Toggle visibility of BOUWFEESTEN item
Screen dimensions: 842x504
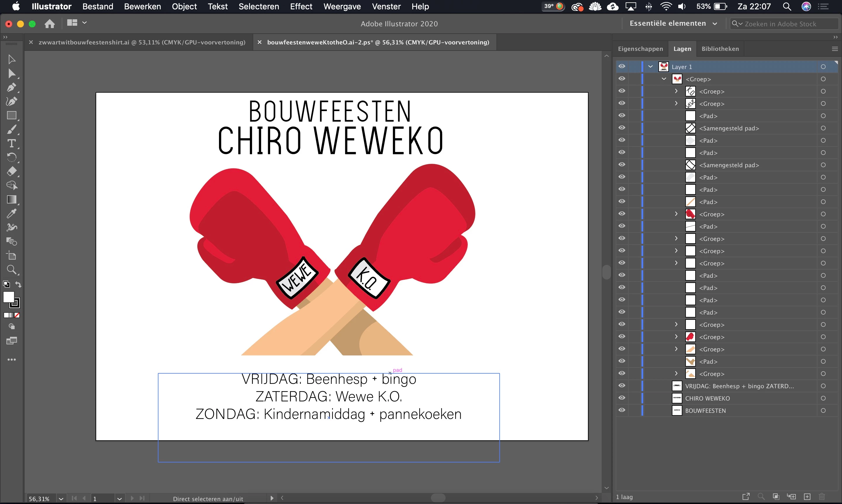tap(622, 410)
